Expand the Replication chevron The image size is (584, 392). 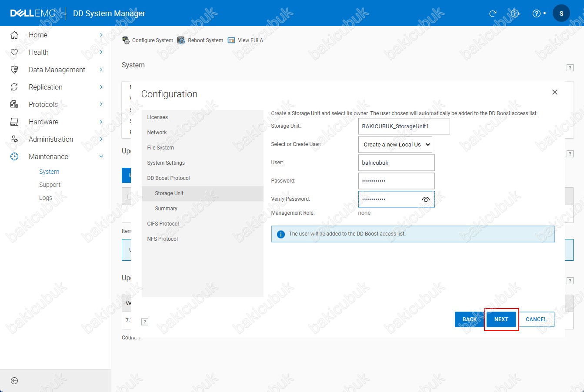click(x=101, y=87)
